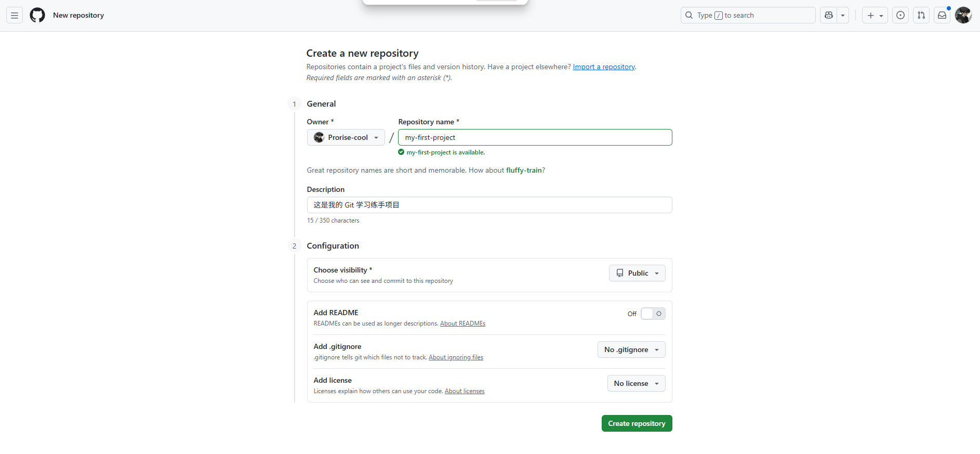Click the search magnifier bar
Viewport: 980px width, 454px height.
748,16
